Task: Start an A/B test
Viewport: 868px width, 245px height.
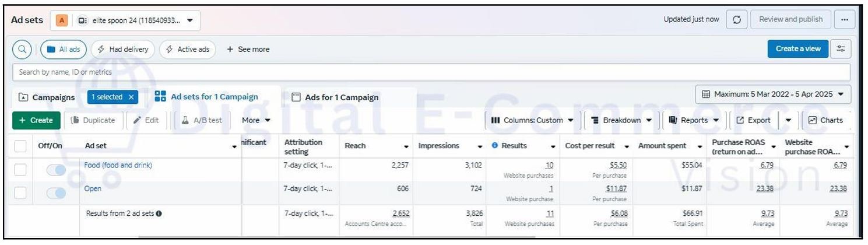Action: tap(201, 120)
